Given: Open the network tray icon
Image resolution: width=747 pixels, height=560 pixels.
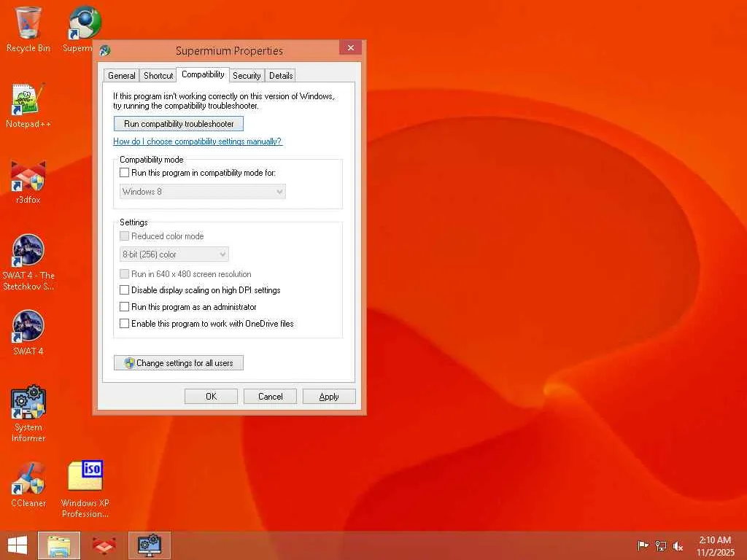Looking at the screenshot, I should pos(661,545).
